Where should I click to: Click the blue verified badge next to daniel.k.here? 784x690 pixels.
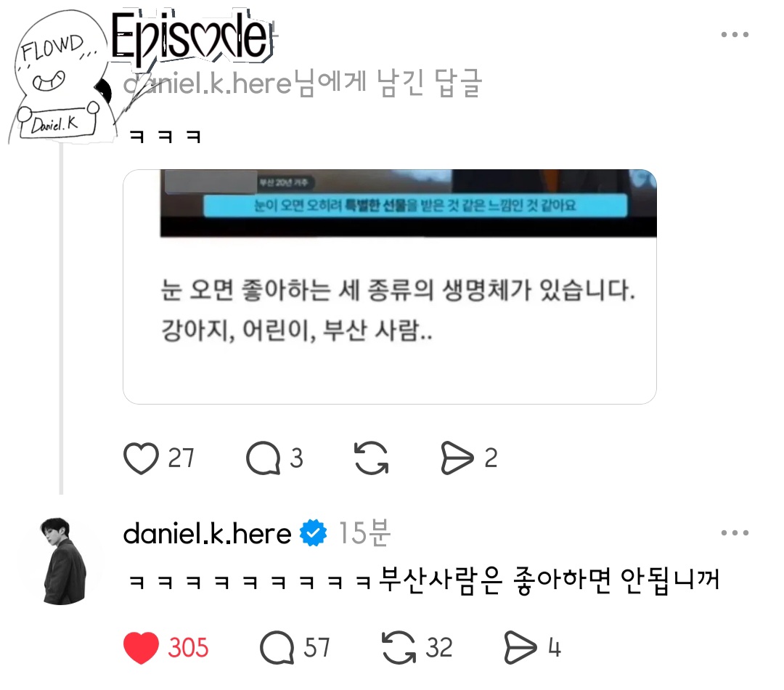(x=313, y=533)
